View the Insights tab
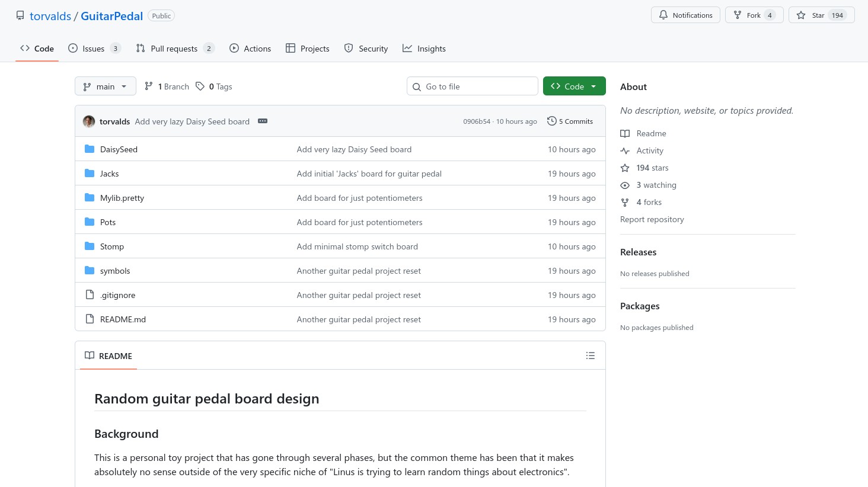 point(424,49)
